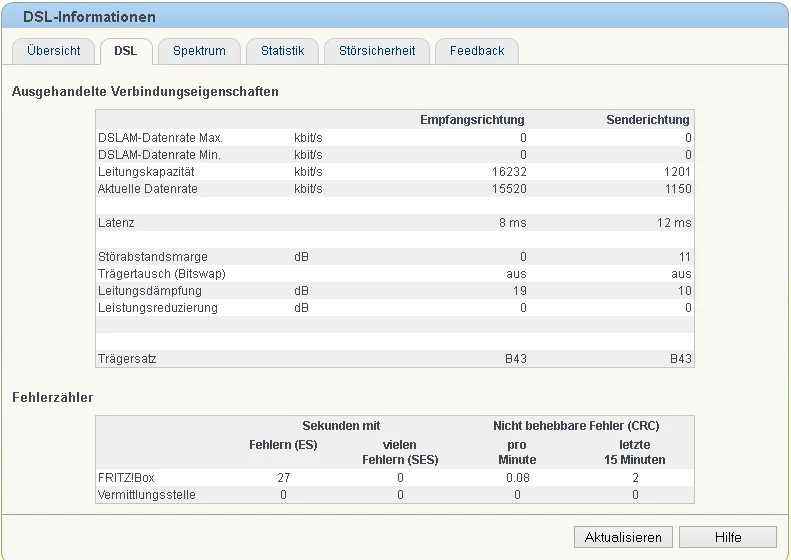Go to the Statistik tab

click(282, 51)
